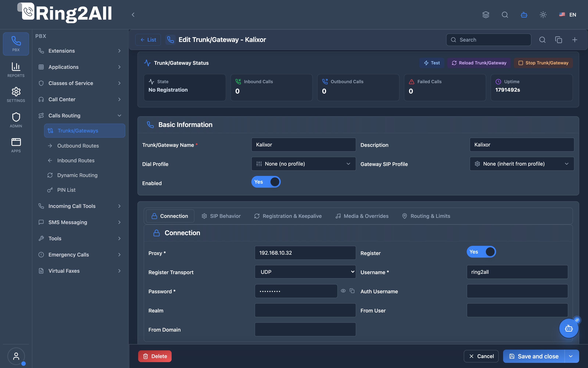Image resolution: width=588 pixels, height=368 pixels.
Task: Click Stop Trunk/Gateway button
Action: coord(543,63)
